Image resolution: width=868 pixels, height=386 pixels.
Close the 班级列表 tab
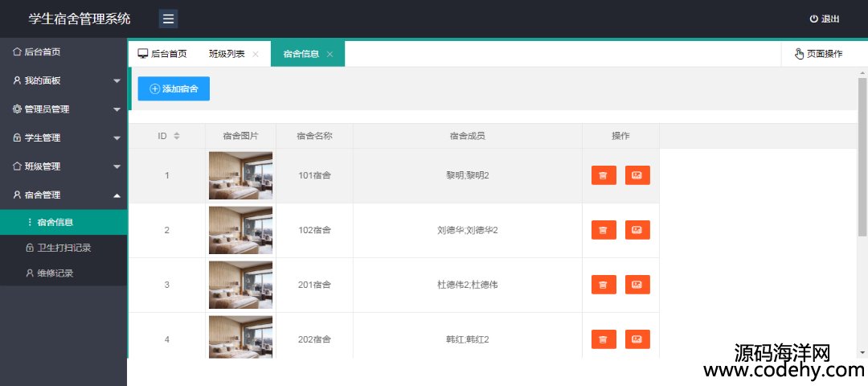click(256, 54)
